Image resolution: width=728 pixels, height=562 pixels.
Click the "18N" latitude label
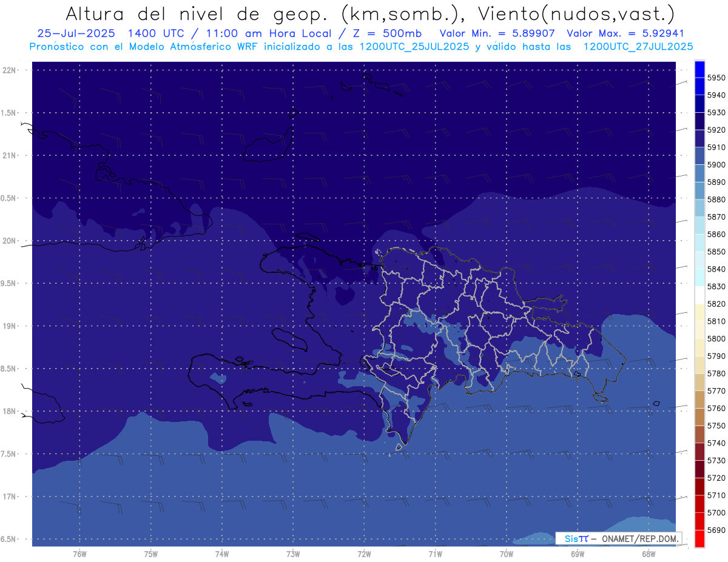[10, 412]
